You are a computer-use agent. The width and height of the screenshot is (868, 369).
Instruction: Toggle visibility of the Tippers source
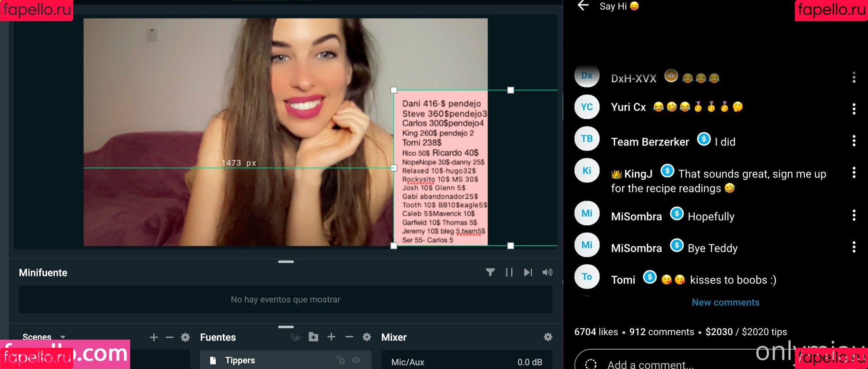(x=356, y=360)
